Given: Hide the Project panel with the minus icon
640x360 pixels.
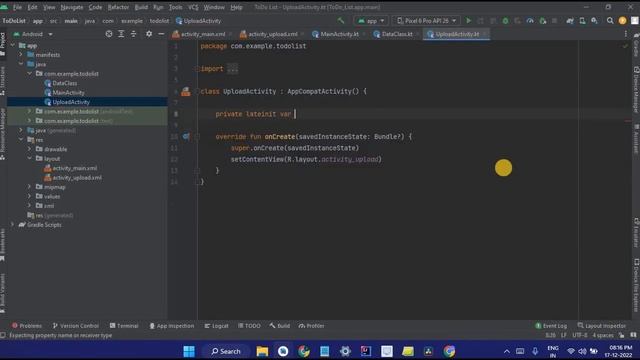Looking at the screenshot, I should [x=161, y=34].
